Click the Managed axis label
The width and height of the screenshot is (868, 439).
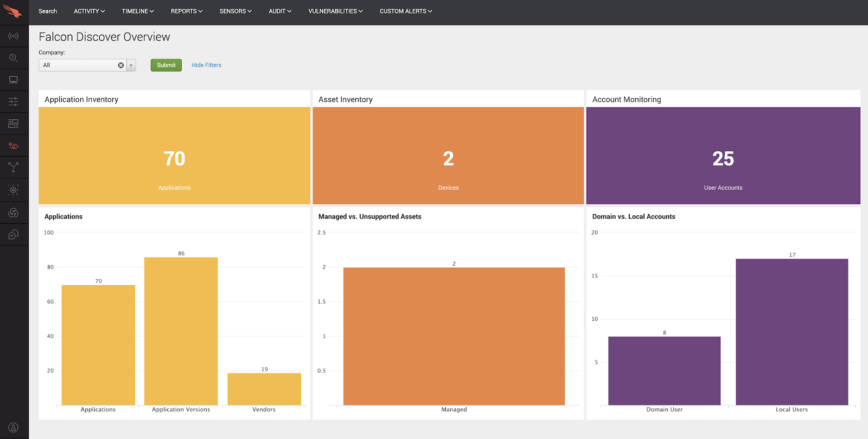point(454,410)
